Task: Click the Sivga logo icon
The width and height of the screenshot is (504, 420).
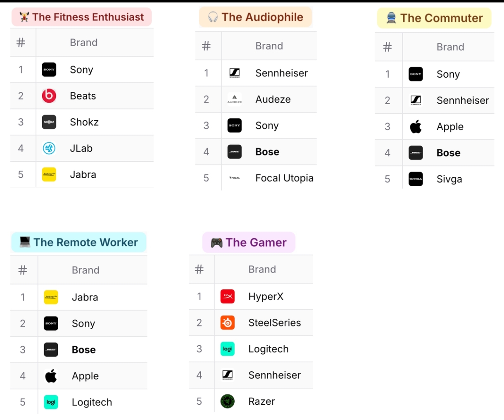Action: click(x=416, y=179)
